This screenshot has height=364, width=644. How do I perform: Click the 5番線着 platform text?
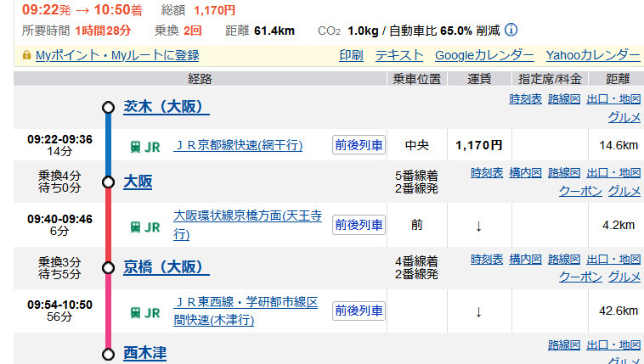coord(416,176)
